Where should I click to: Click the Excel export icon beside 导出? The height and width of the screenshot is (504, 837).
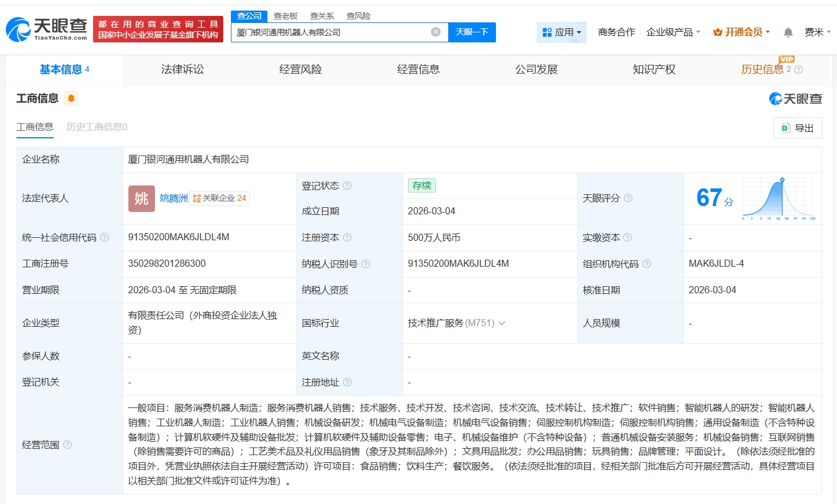(785, 128)
